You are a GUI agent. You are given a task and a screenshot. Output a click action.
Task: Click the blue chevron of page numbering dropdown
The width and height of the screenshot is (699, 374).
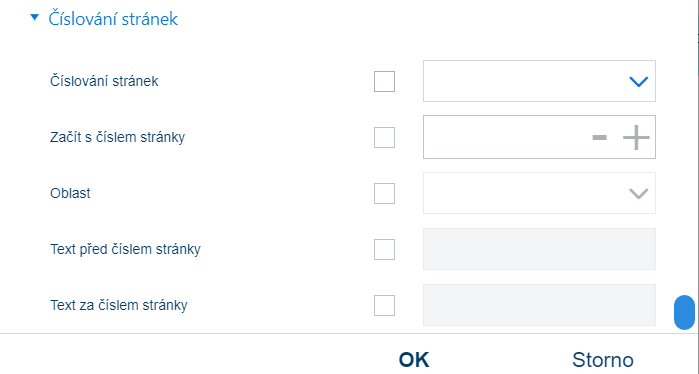638,82
